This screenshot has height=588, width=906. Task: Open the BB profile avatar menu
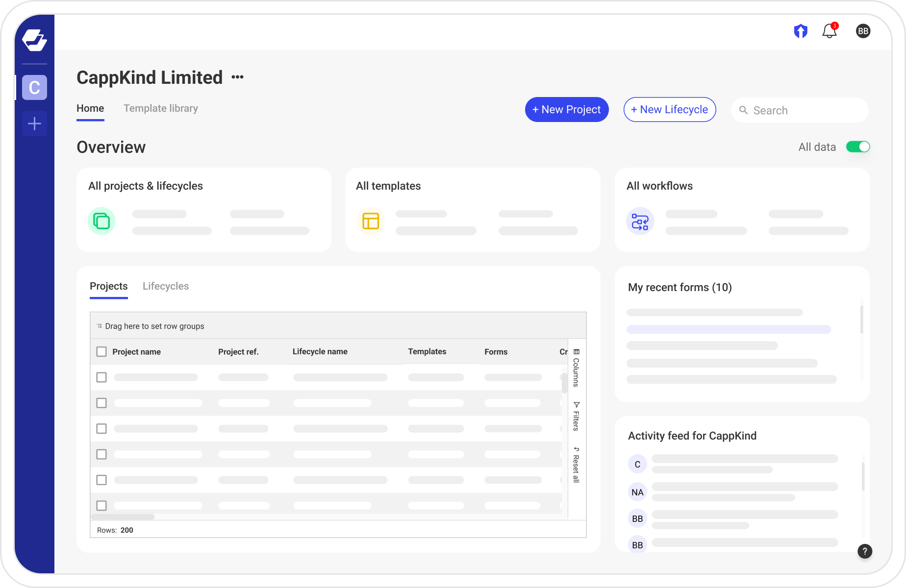coord(863,31)
